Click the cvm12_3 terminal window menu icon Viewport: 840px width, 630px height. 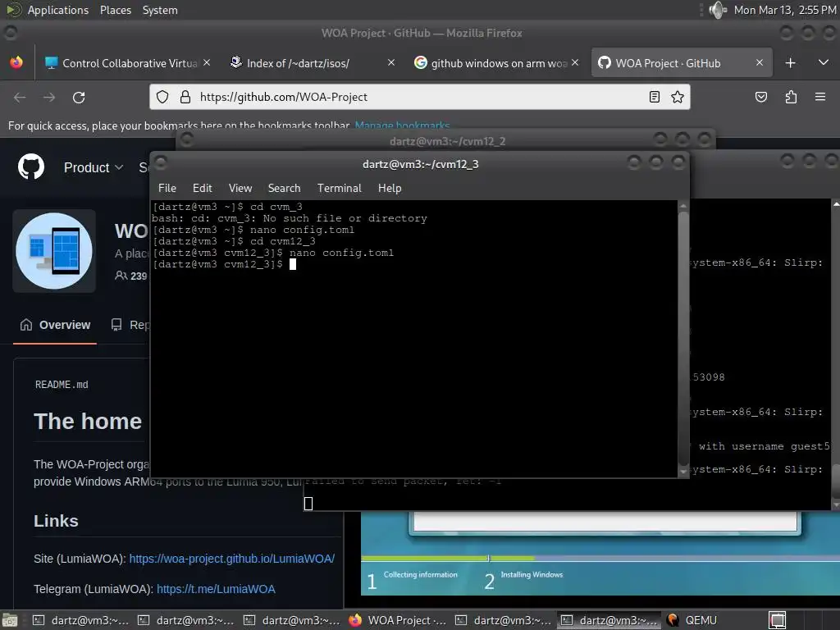coord(160,162)
